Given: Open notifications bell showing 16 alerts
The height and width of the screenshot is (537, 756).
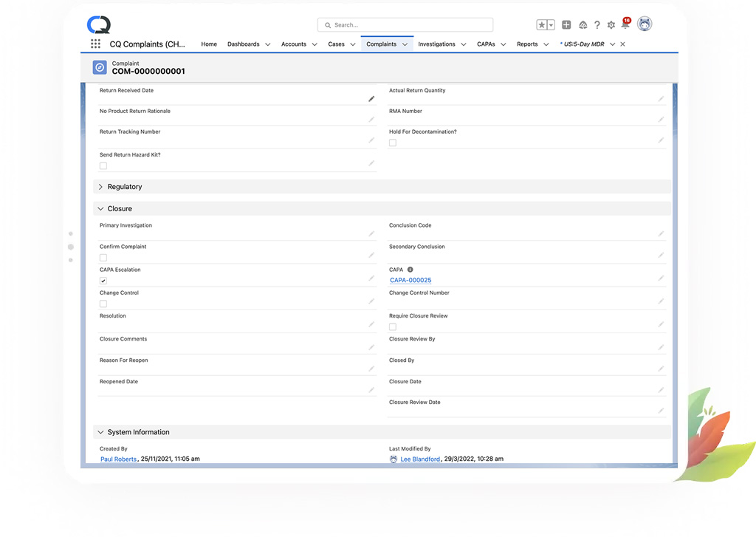Looking at the screenshot, I should pyautogui.click(x=625, y=24).
